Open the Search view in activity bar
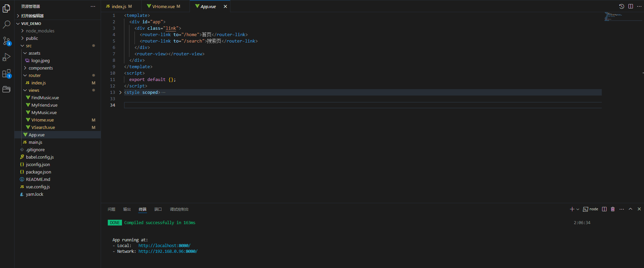 point(6,25)
